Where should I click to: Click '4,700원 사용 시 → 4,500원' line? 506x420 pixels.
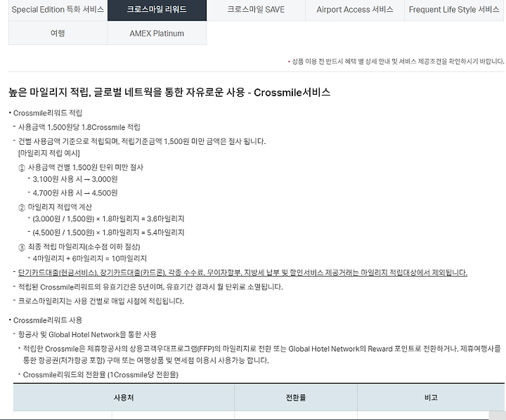point(75,193)
